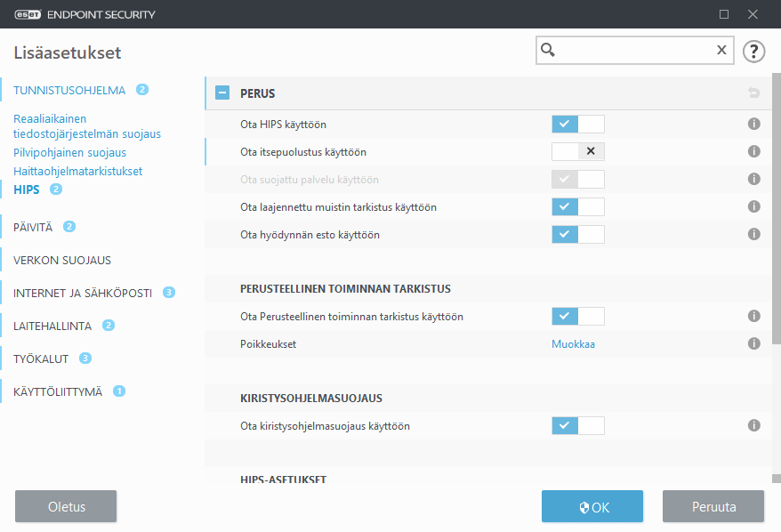Image resolution: width=781 pixels, height=532 pixels.
Task: Revert PERUS section with undo arrow
Action: point(753,93)
